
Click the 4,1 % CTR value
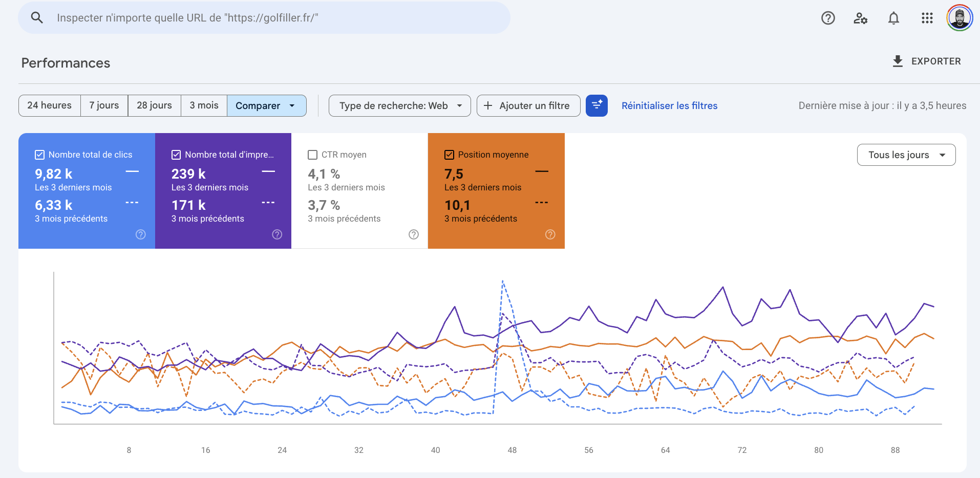click(324, 174)
